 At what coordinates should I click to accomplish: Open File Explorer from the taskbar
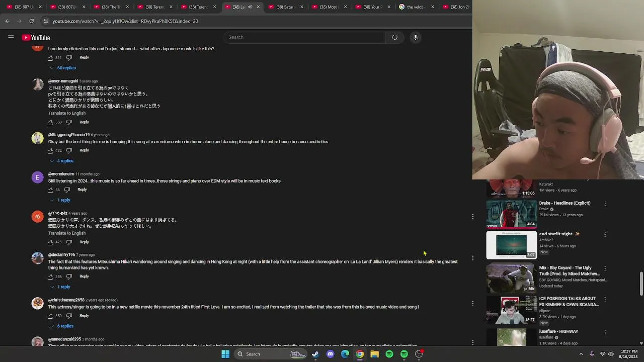pos(374,354)
